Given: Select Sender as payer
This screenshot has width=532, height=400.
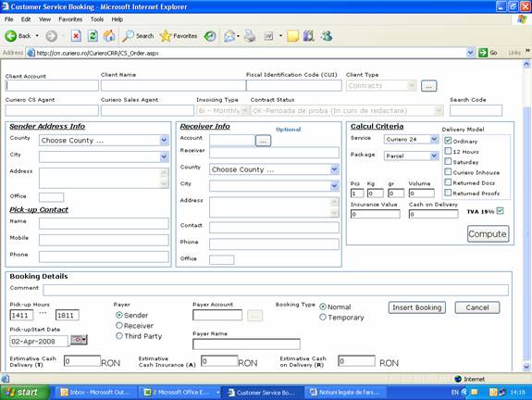Looking at the screenshot, I should 119,315.
